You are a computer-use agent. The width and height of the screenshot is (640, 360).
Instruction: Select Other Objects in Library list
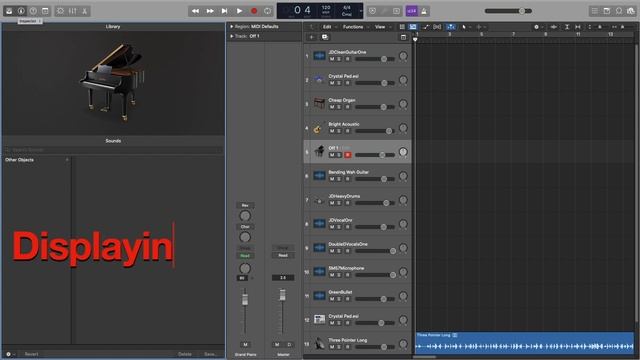point(20,160)
